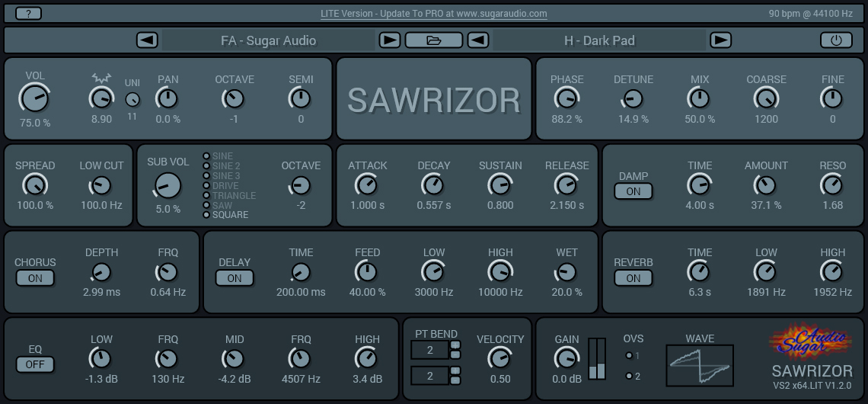Select oversampling OVS 2
Image resolution: width=868 pixels, height=404 pixels.
[632, 377]
